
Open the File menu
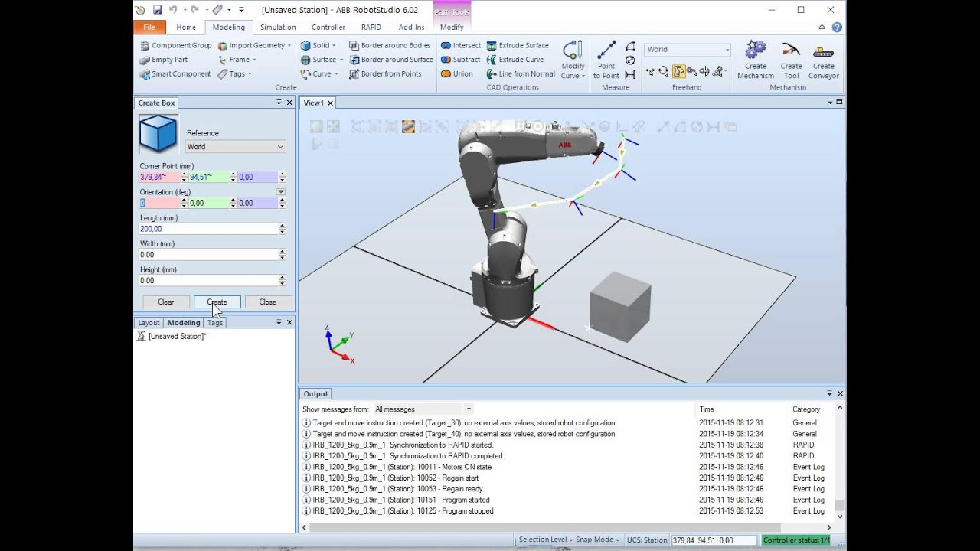149,27
